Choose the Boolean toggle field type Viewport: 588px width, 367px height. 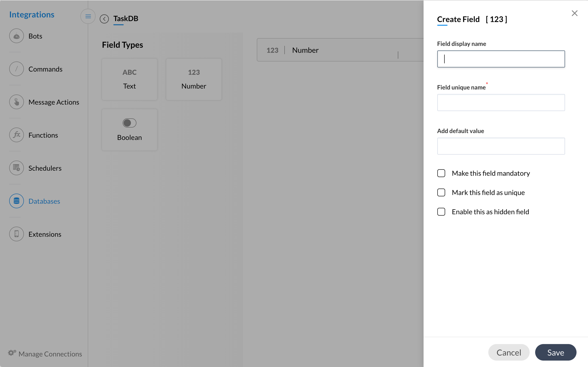(x=129, y=130)
